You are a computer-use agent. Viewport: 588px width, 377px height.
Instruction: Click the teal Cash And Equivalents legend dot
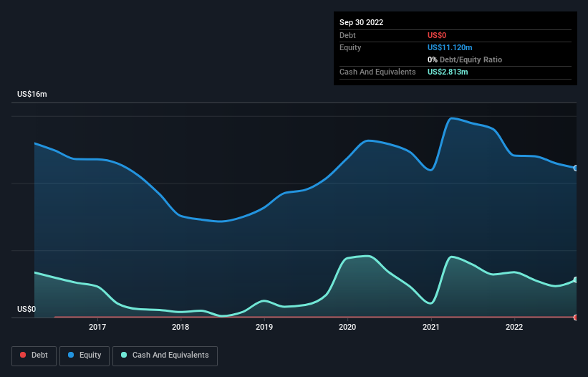124,355
